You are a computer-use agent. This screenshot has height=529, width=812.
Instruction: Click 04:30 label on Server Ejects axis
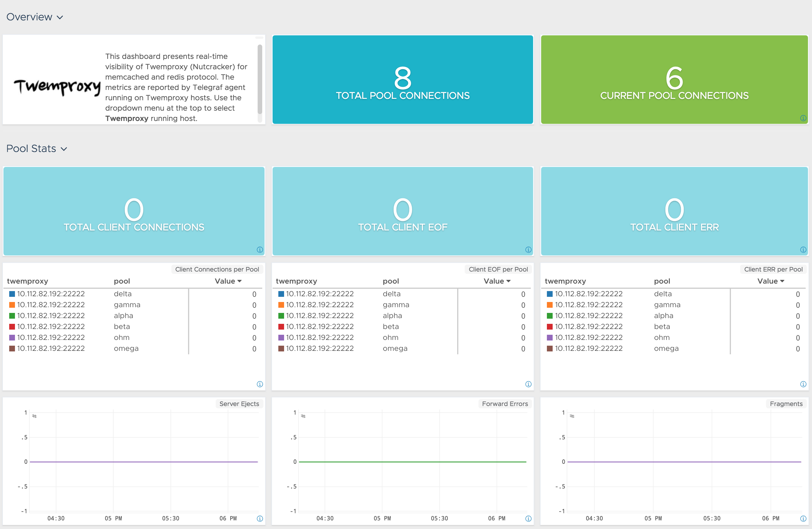pos(56,518)
